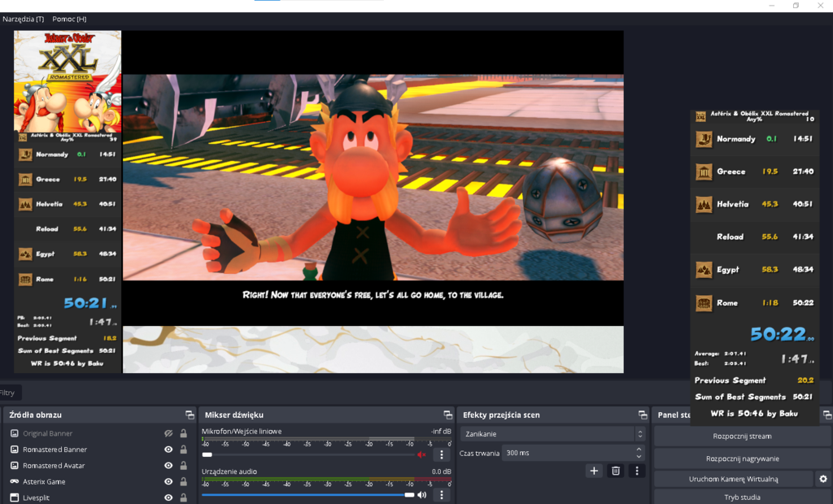
Task: Click the Urządzenie audio volume slider
Action: click(x=308, y=495)
